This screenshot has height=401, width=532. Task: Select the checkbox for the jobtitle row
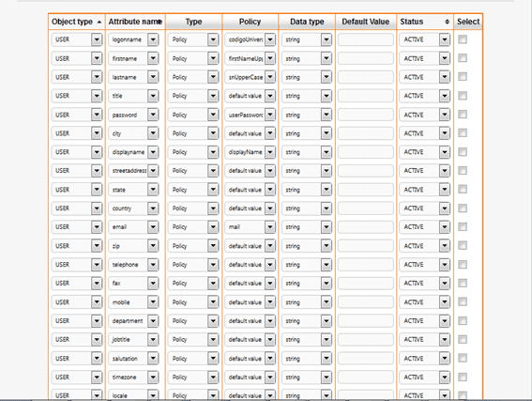463,339
